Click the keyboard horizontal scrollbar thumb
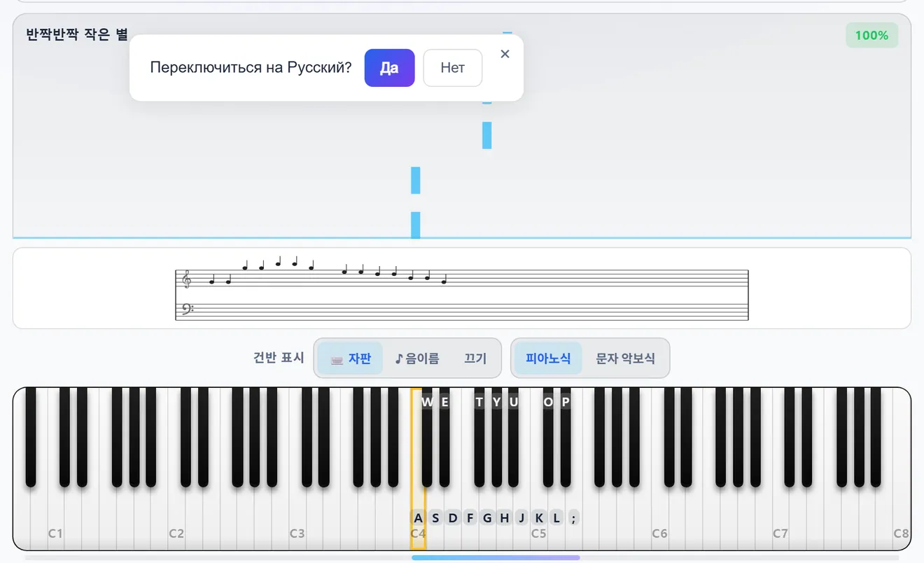Screen dimensions: 924x563 click(x=496, y=557)
